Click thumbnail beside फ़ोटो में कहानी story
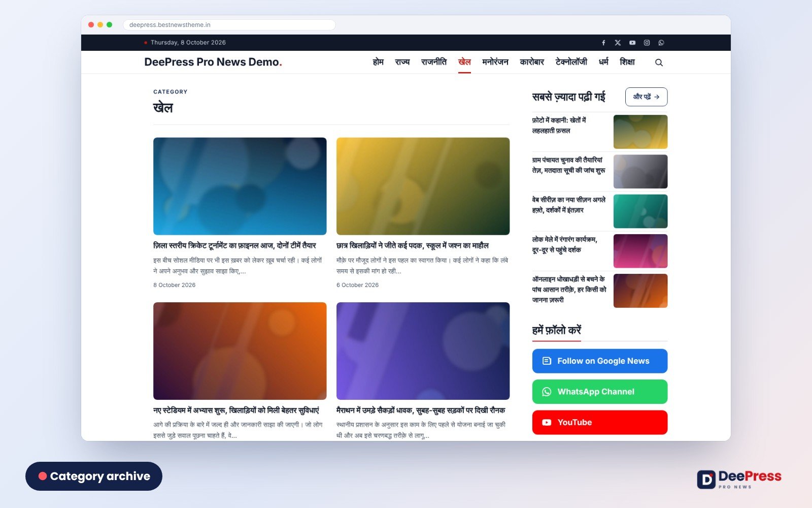 pos(640,132)
